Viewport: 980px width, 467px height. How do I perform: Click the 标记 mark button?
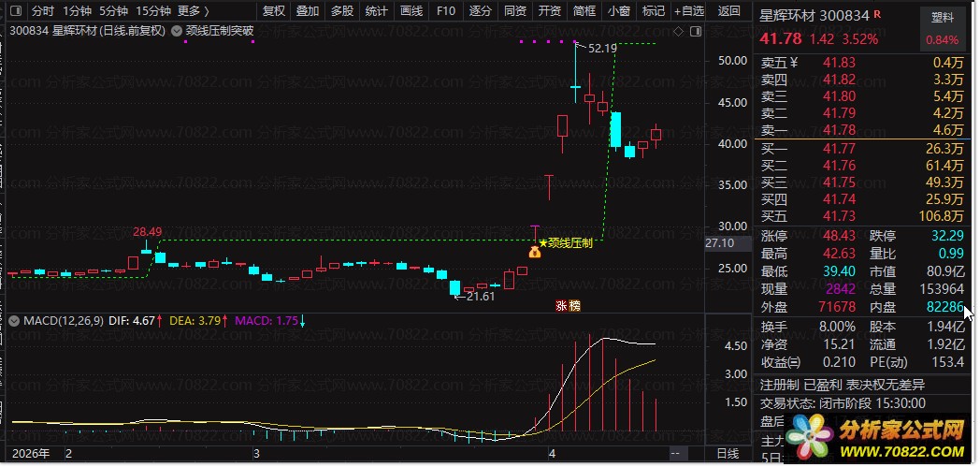coord(653,10)
